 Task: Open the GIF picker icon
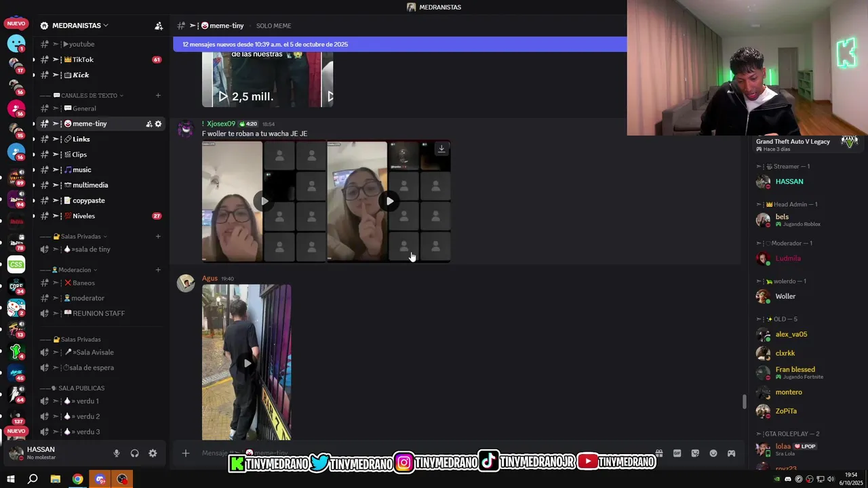point(677,453)
